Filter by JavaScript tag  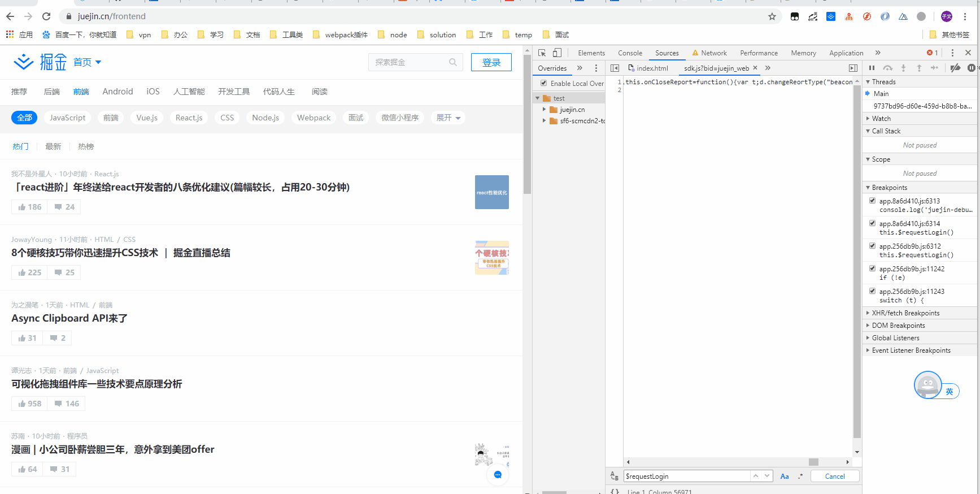(x=67, y=118)
